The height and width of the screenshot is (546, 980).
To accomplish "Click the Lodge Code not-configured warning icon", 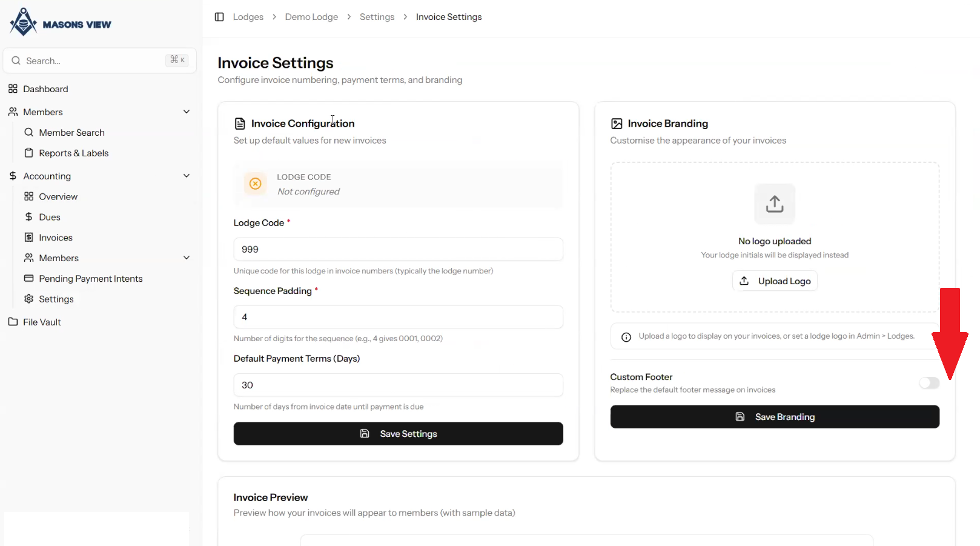I will 256,184.
